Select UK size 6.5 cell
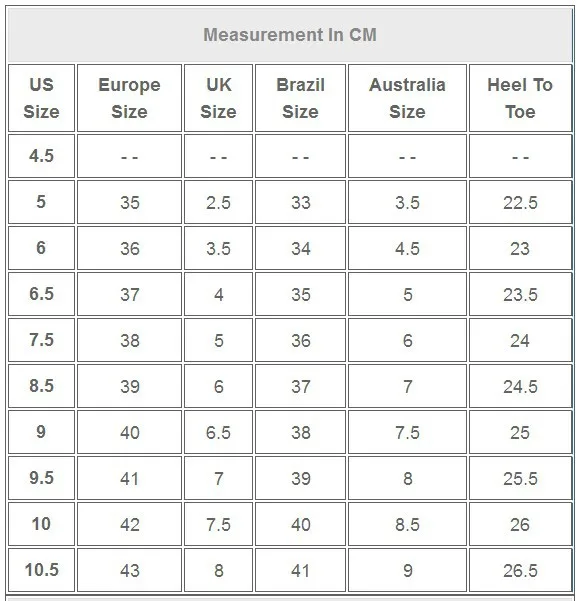 218,432
